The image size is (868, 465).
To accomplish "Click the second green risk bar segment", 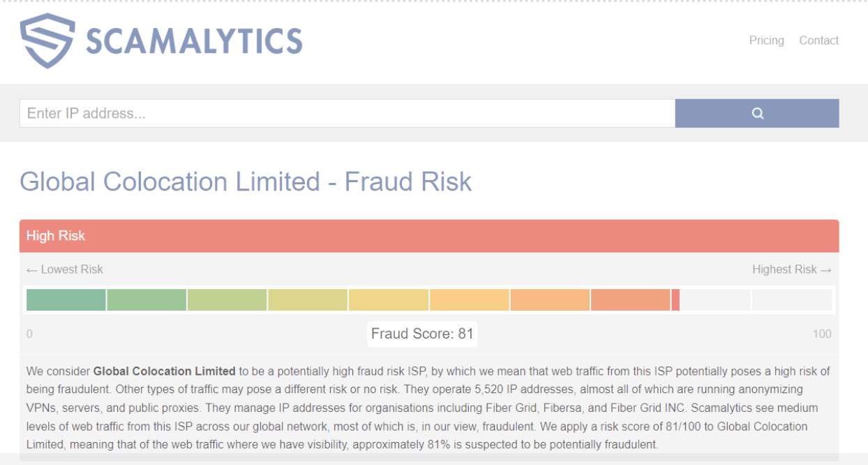I will click(147, 300).
